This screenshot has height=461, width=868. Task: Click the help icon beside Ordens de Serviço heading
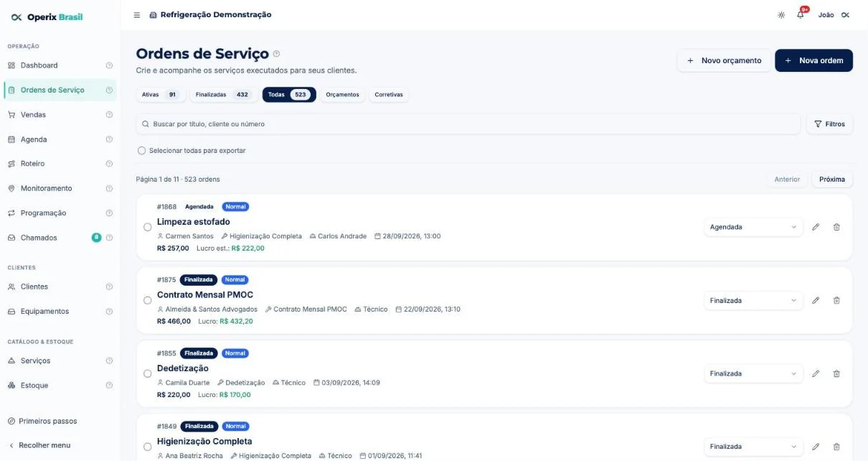click(x=277, y=54)
